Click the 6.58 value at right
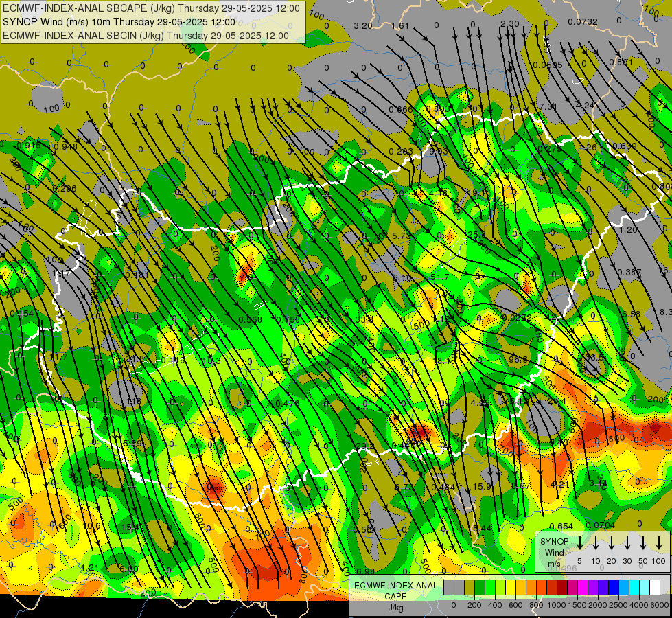 pyautogui.click(x=632, y=314)
